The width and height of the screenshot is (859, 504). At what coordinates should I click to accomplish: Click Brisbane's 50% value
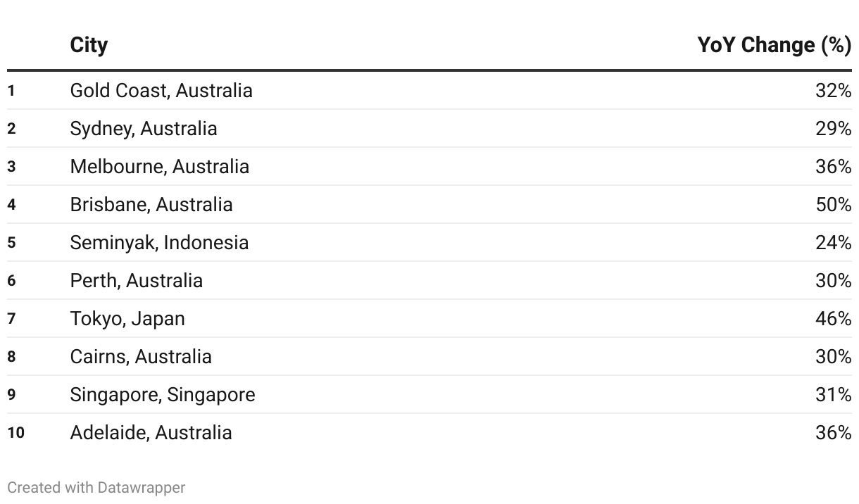(x=834, y=204)
